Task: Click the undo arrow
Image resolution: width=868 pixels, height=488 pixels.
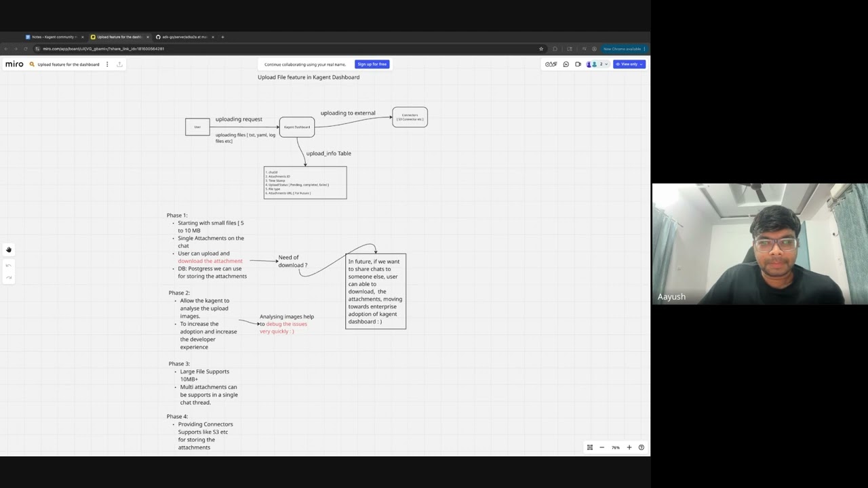Action: tap(9, 265)
